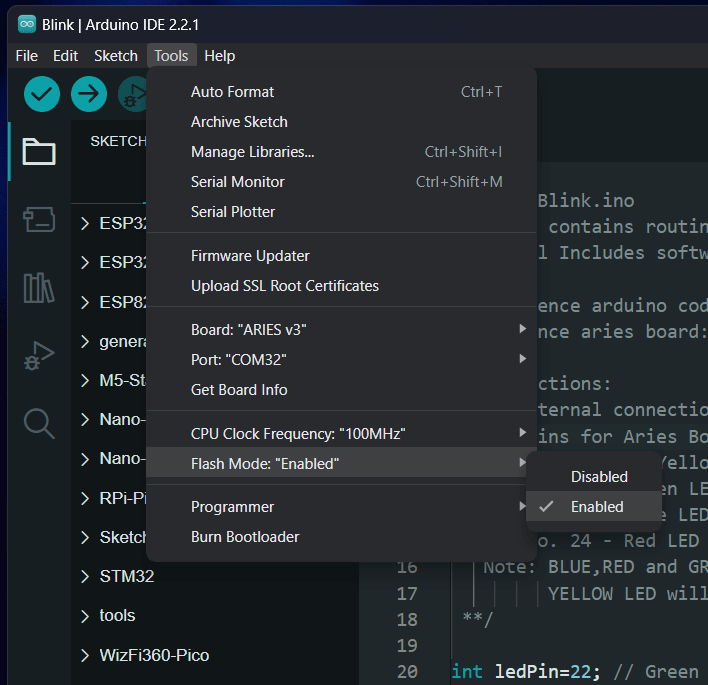Expand the STM32 folder chevron

84,577
